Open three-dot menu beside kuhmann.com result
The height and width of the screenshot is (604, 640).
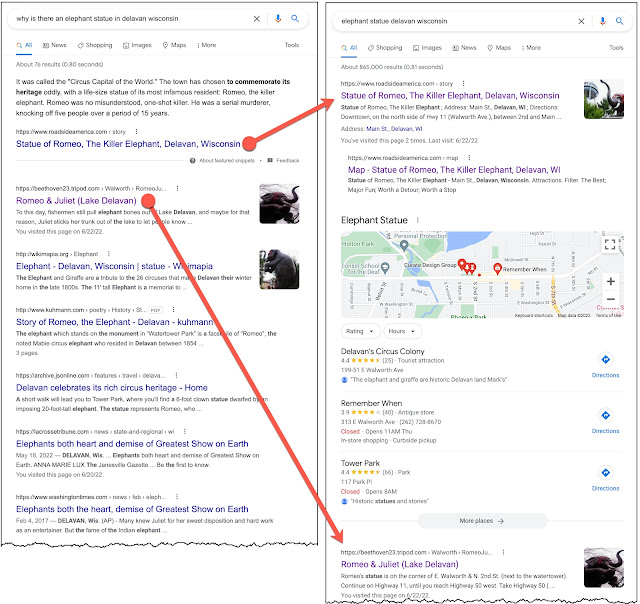coord(173,310)
